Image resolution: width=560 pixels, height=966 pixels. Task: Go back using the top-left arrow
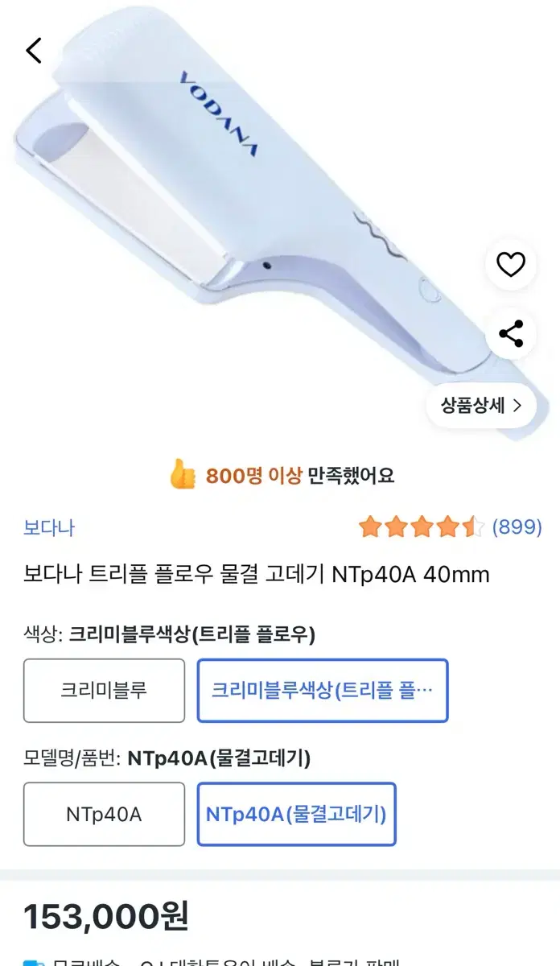tap(34, 51)
